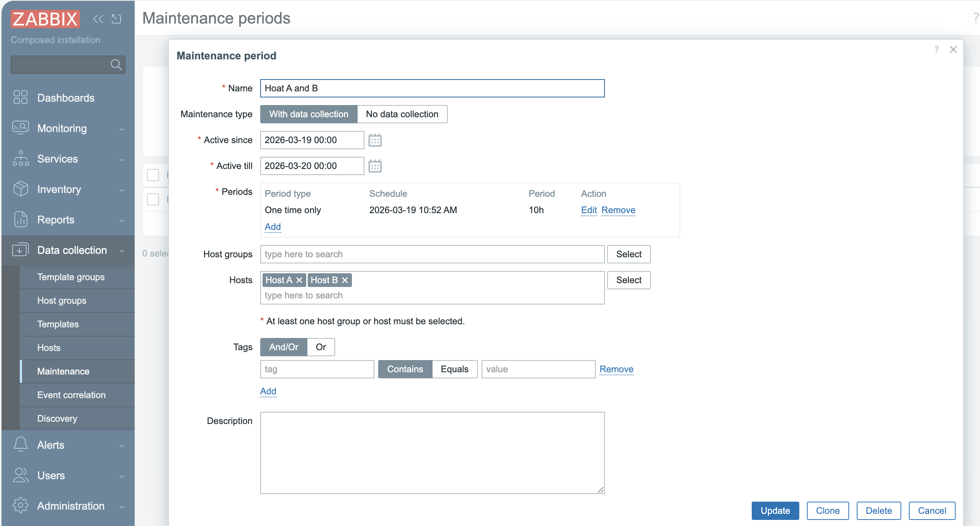Screen dimensions: 980x526
Task: Click the Update button
Action: 775,511
